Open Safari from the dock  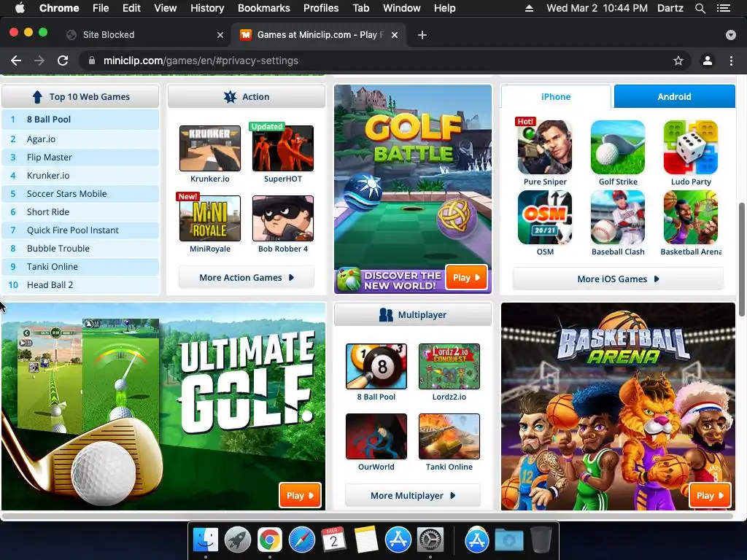click(x=302, y=540)
